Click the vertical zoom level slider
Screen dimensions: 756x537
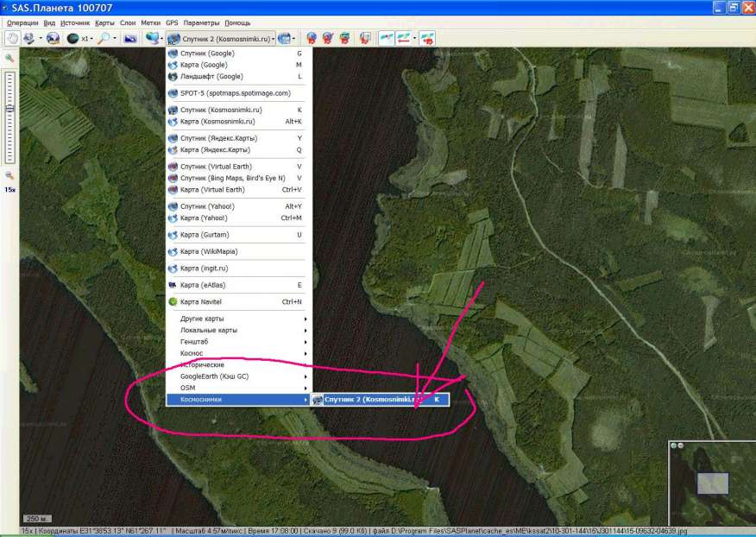tap(9, 112)
